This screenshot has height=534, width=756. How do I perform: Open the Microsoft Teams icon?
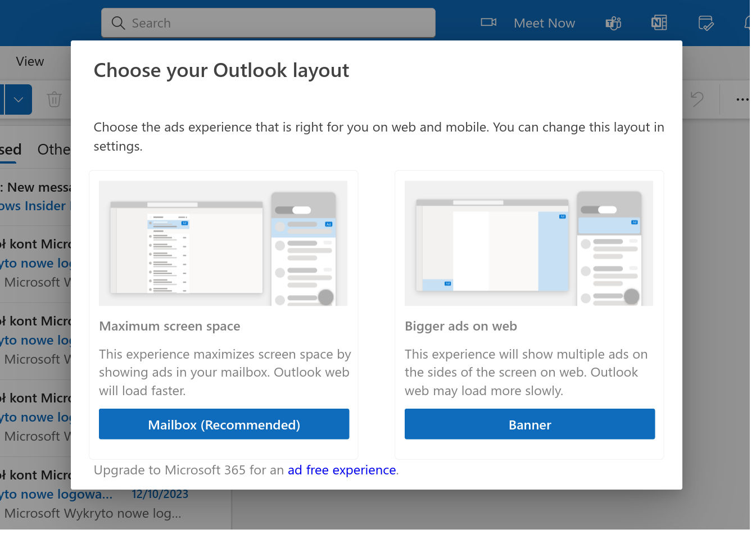click(x=613, y=23)
